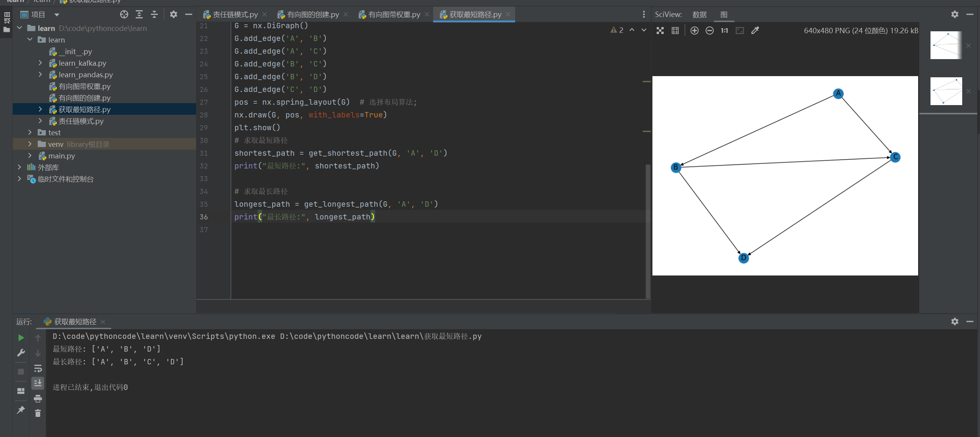Move up the stack trace arrow
The height and width of the screenshot is (437, 980).
pyautogui.click(x=38, y=338)
